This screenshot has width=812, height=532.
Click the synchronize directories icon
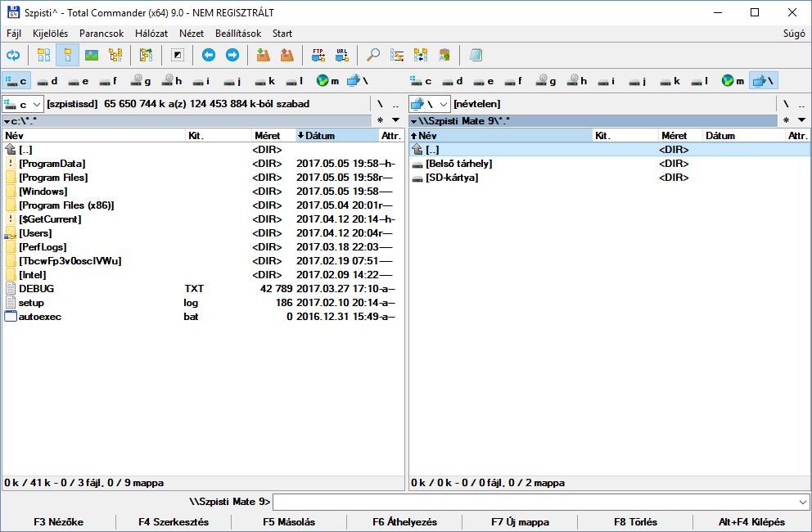(421, 55)
